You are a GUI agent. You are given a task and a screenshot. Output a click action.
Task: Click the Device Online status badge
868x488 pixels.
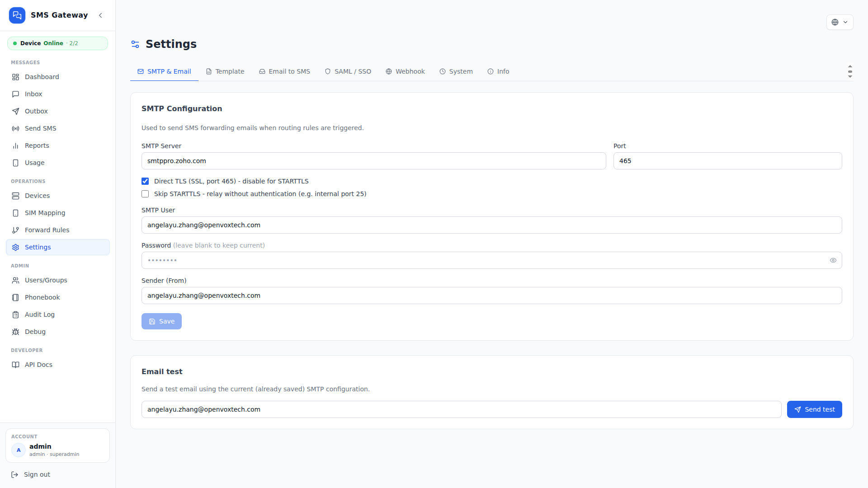(x=57, y=43)
